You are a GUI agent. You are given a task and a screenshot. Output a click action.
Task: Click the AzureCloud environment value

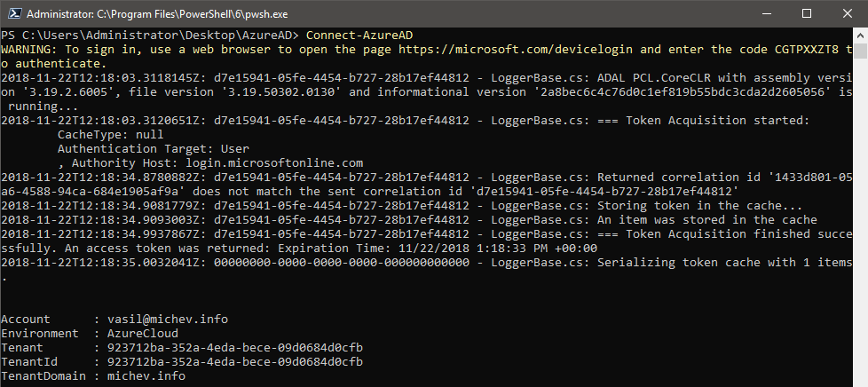pyautogui.click(x=143, y=334)
